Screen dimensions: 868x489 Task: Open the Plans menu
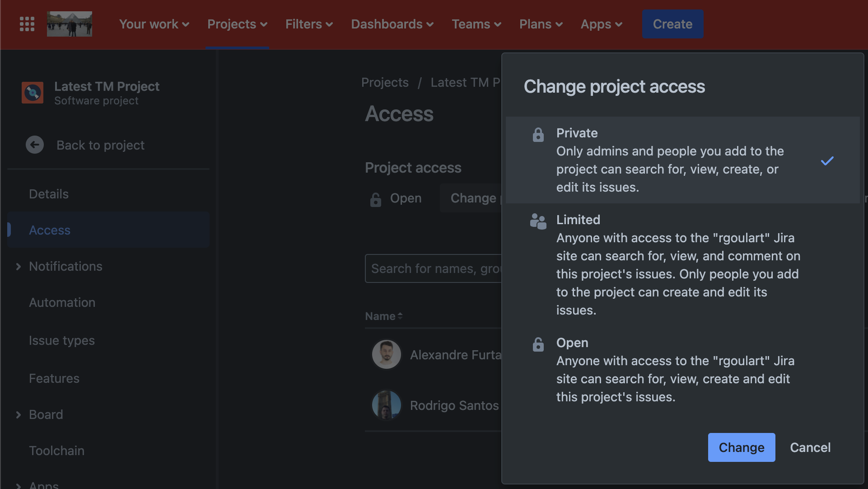point(540,24)
